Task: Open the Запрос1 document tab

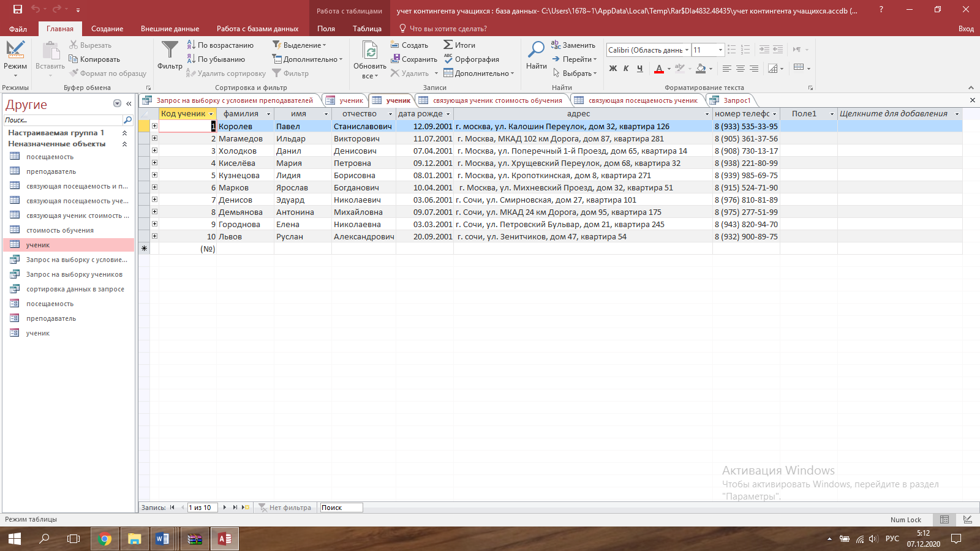Action: pos(731,100)
